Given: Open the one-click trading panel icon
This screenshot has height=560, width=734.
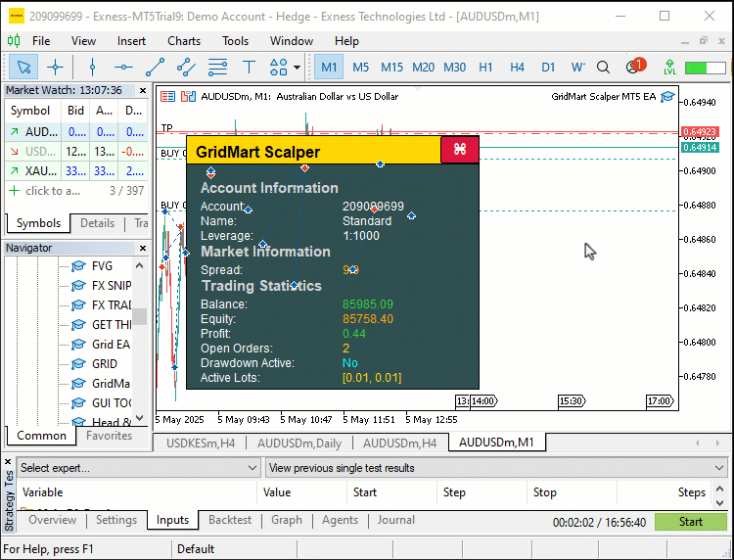Looking at the screenshot, I should 188,97.
